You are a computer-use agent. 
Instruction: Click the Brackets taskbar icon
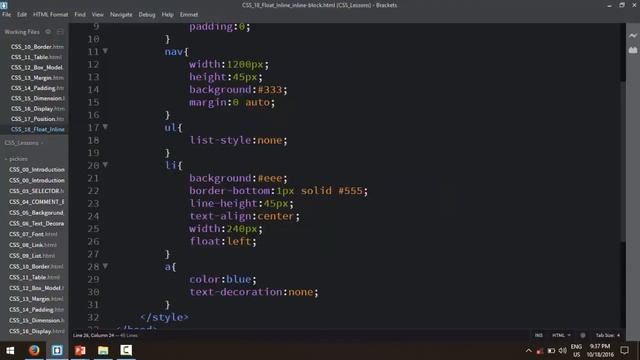(x=57, y=350)
